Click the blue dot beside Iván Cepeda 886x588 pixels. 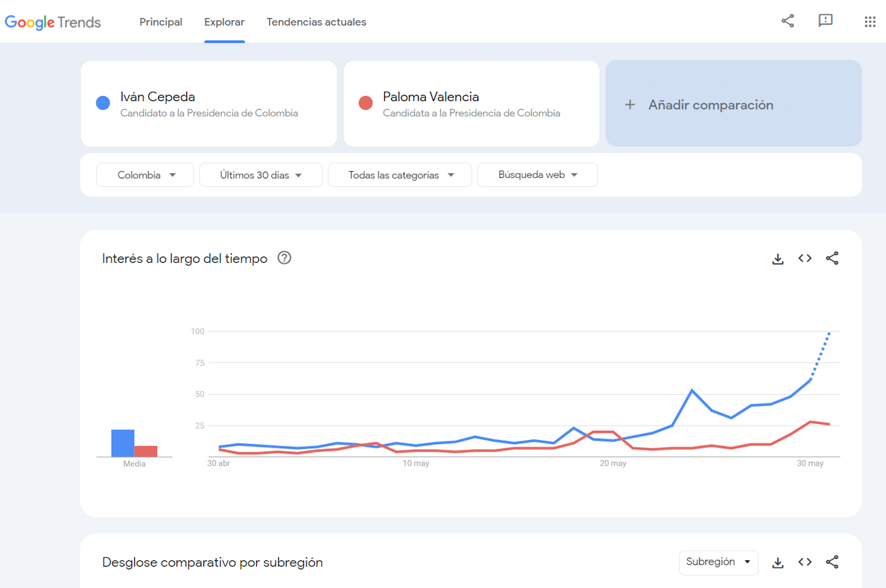point(103,104)
